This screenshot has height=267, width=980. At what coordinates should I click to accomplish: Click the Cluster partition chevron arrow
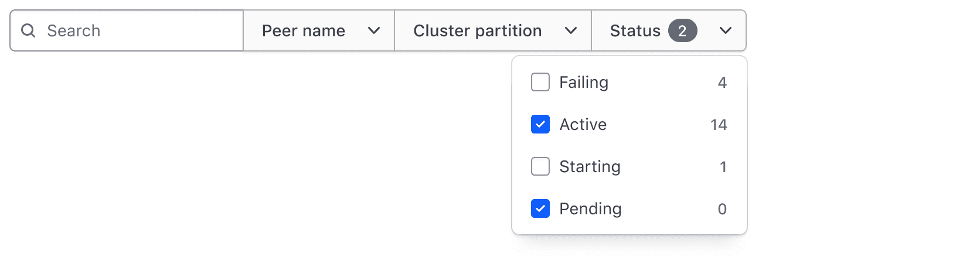pos(571,30)
